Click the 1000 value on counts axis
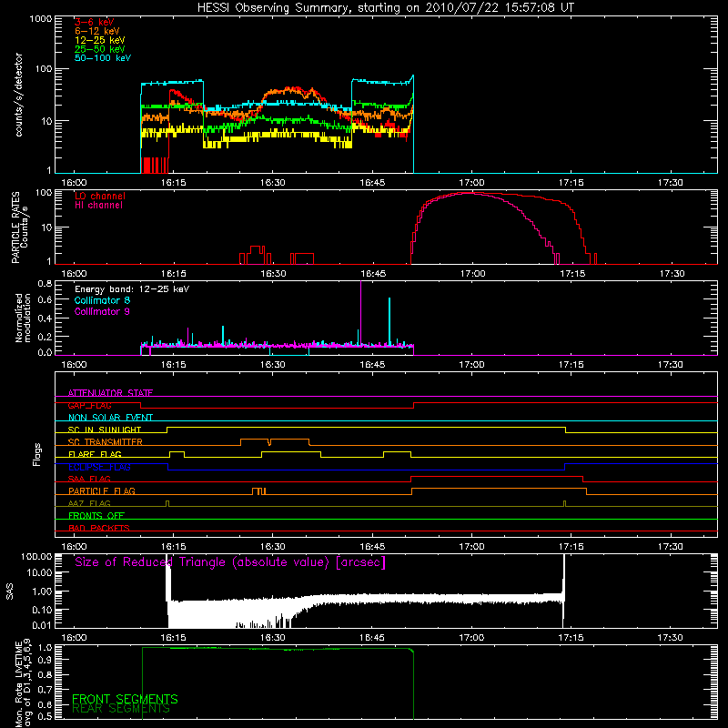This screenshot has width=728, height=728. [40, 19]
